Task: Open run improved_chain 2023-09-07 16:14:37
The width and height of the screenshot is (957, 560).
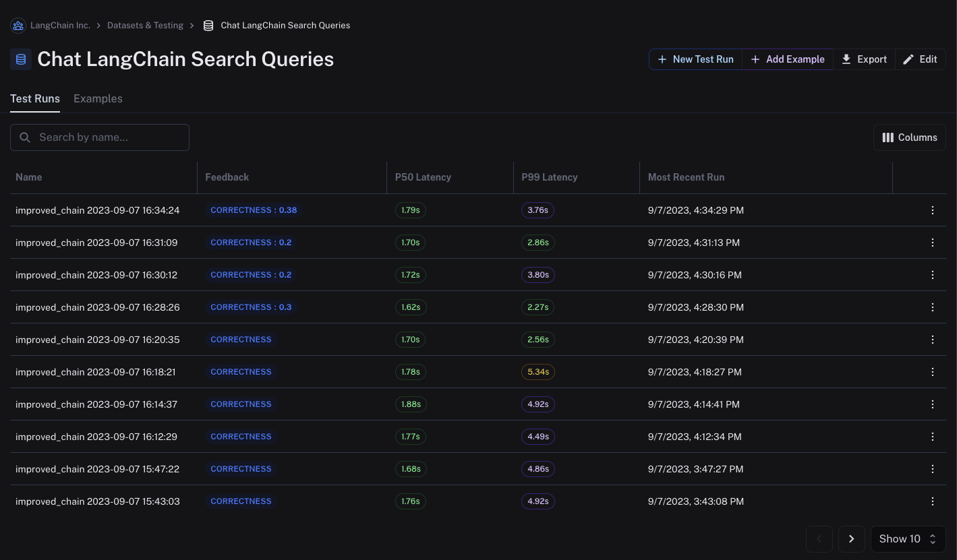Action: pyautogui.click(x=96, y=404)
